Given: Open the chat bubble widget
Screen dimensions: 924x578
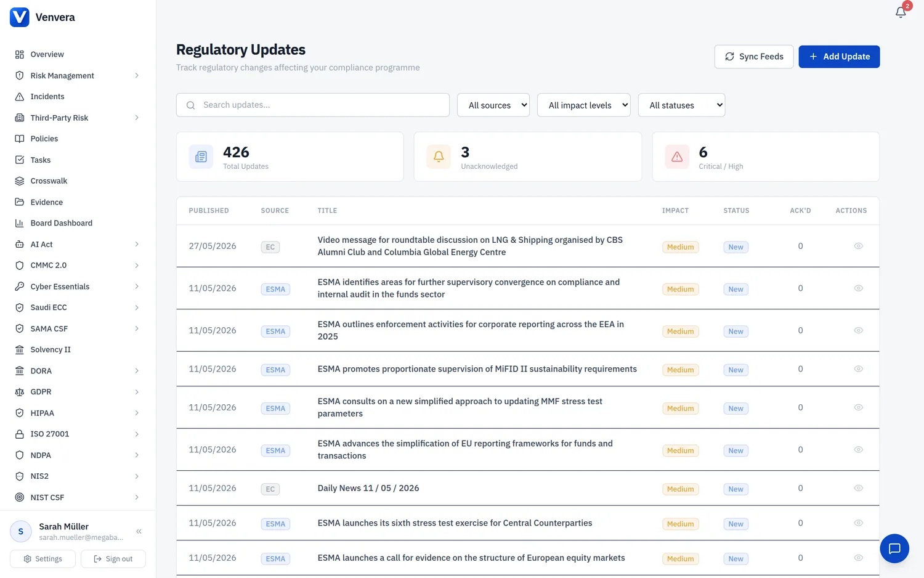Looking at the screenshot, I should point(894,548).
